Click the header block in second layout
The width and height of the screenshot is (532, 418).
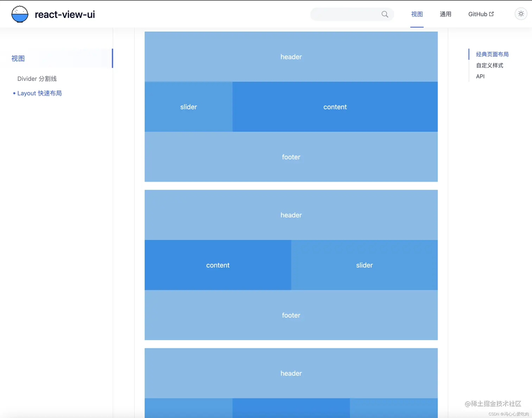[x=291, y=215]
